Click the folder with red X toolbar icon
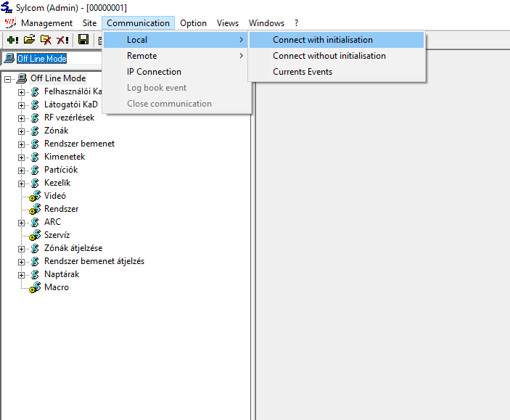This screenshot has height=420, width=510. pyautogui.click(x=46, y=40)
